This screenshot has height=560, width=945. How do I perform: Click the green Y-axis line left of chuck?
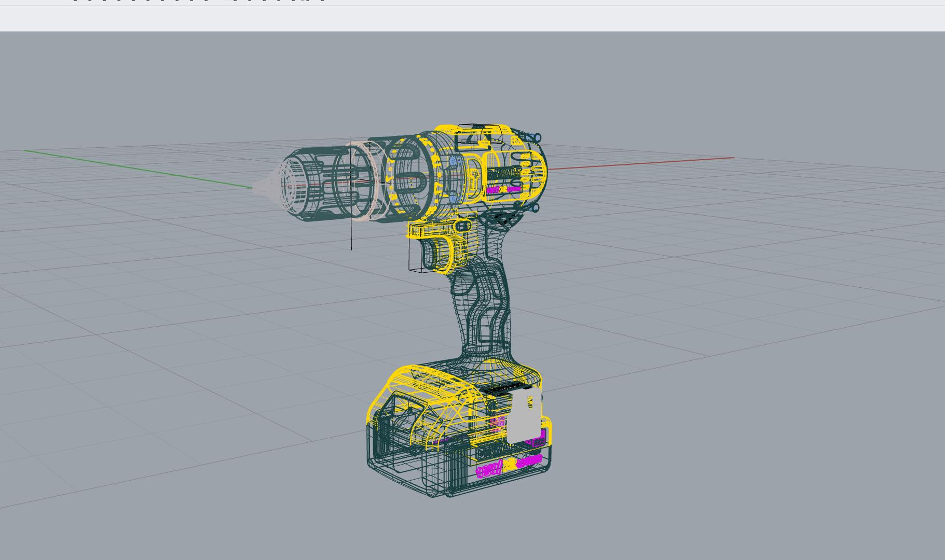coord(138,169)
